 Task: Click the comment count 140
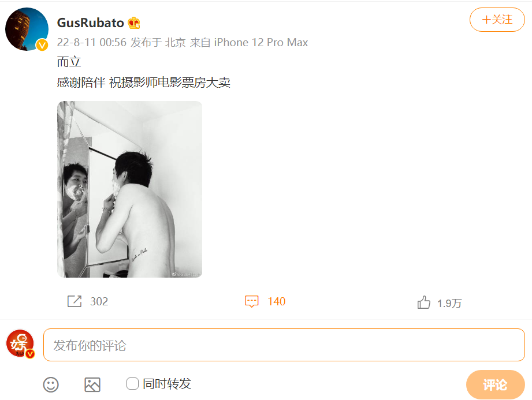click(x=277, y=301)
